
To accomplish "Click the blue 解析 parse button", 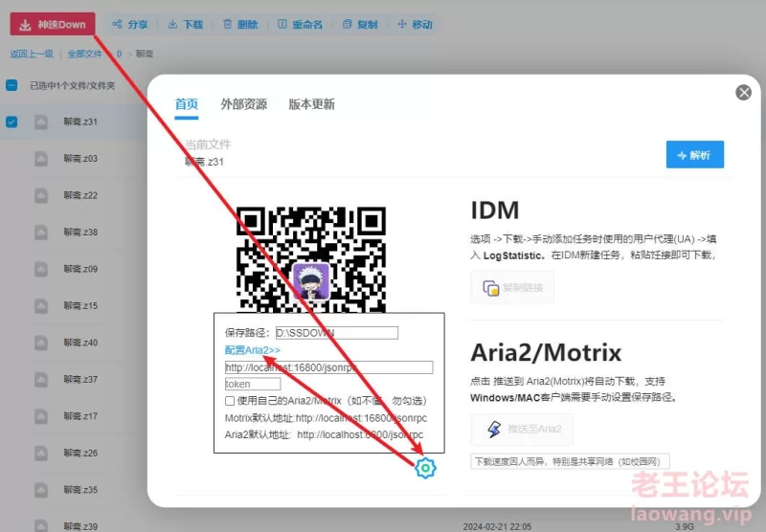I will [695, 155].
